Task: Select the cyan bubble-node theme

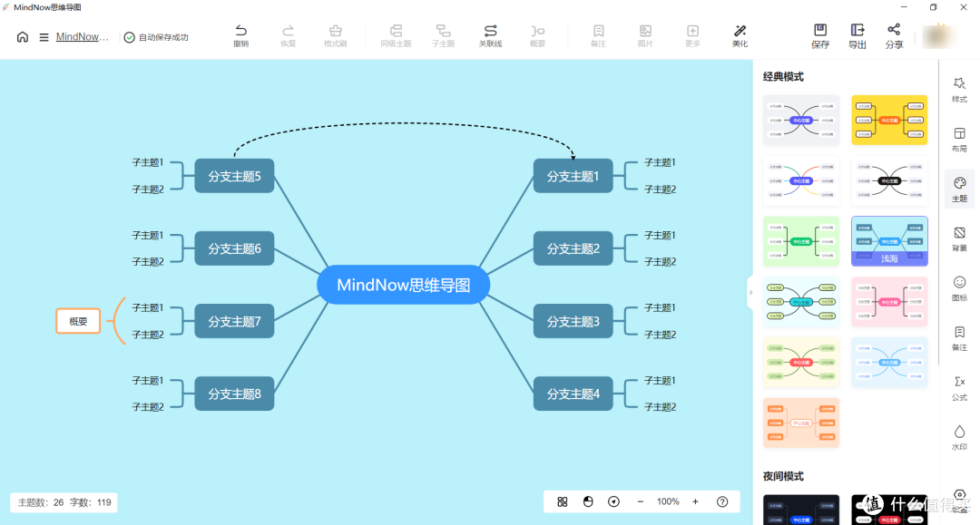Action: [x=801, y=302]
